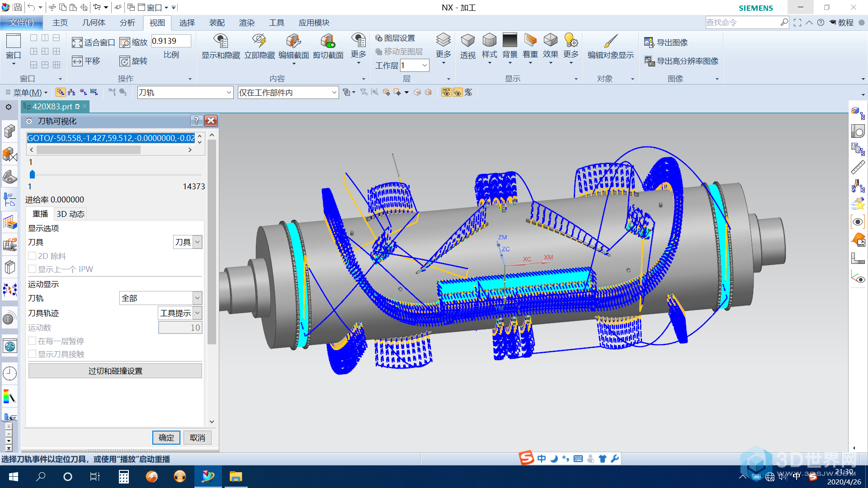This screenshot has width=868, height=488.
Task: Toggle the Show Tool Contact (显示刀具接触) checkbox
Action: click(x=32, y=354)
